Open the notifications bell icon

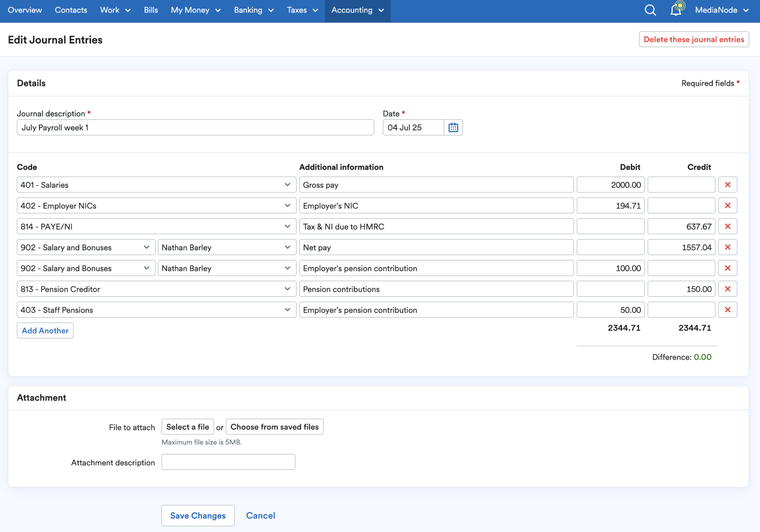677,9
